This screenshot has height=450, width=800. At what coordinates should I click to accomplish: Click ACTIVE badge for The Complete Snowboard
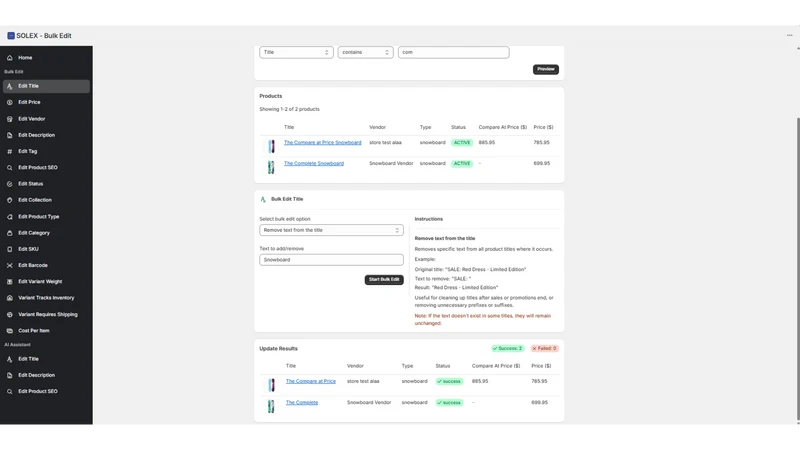coord(461,164)
